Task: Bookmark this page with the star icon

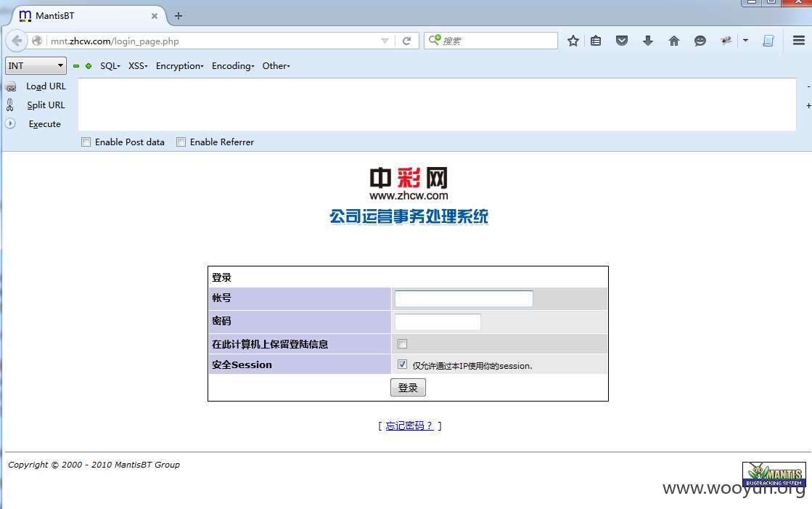Action: [573, 41]
